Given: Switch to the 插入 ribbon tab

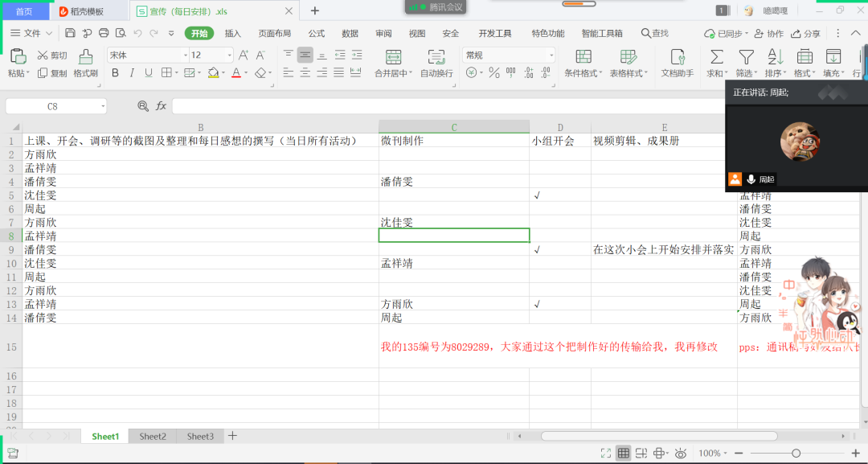Looking at the screenshot, I should click(x=232, y=33).
